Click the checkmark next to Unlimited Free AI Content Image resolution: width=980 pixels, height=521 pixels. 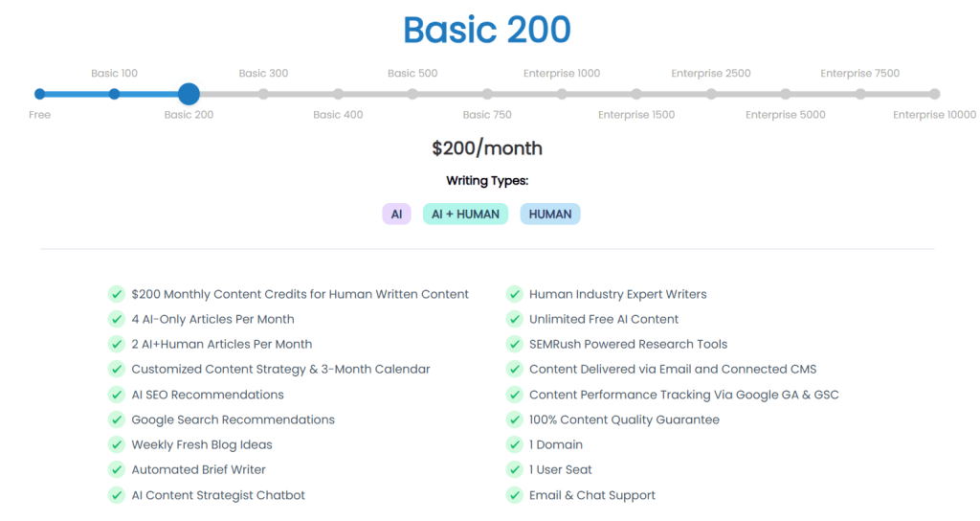[x=514, y=319]
